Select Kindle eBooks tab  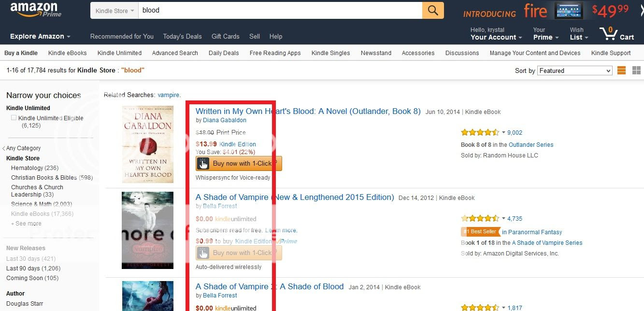(67, 53)
